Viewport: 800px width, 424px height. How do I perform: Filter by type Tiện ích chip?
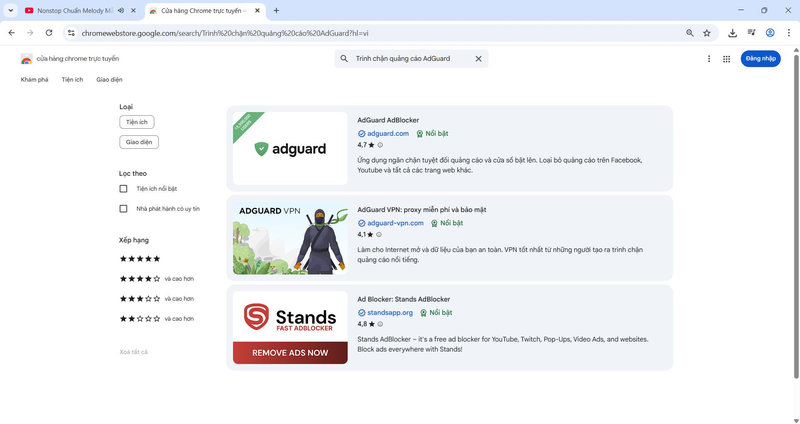point(137,122)
